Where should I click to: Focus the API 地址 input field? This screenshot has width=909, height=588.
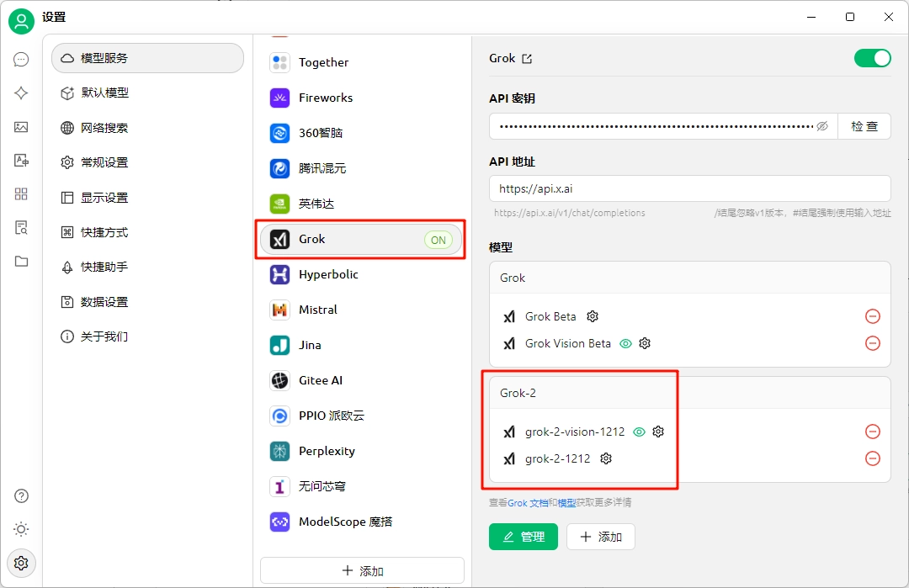pyautogui.click(x=690, y=189)
